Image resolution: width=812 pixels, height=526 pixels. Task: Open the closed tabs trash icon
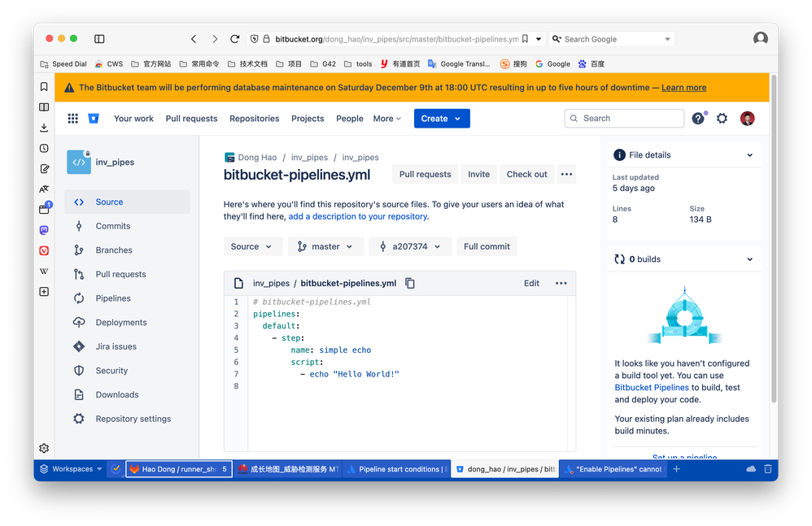[x=768, y=469]
